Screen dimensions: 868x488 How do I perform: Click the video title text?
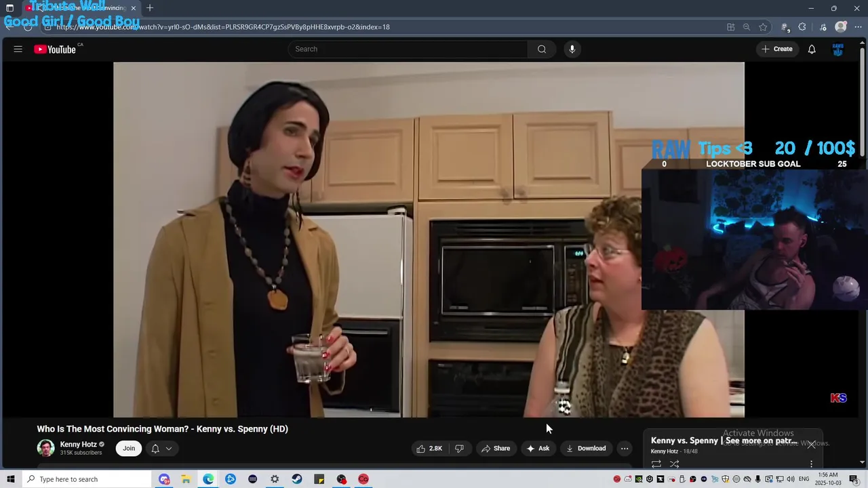(x=163, y=429)
